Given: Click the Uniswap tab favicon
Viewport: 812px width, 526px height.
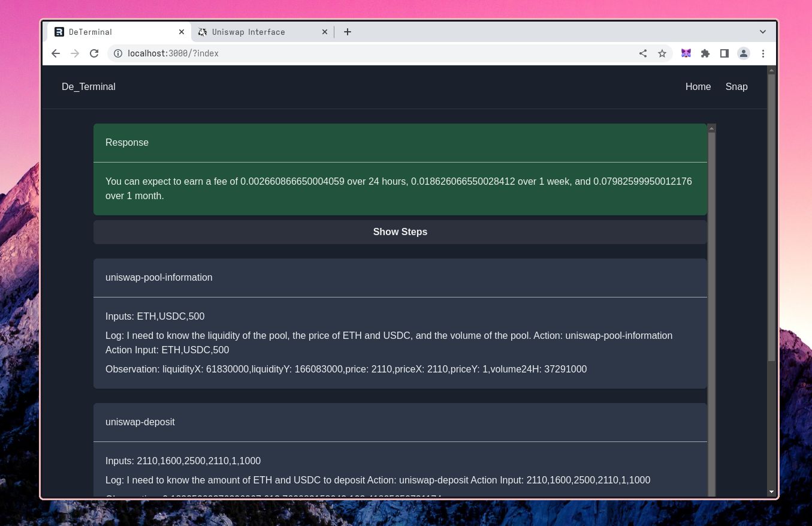Looking at the screenshot, I should [x=203, y=32].
